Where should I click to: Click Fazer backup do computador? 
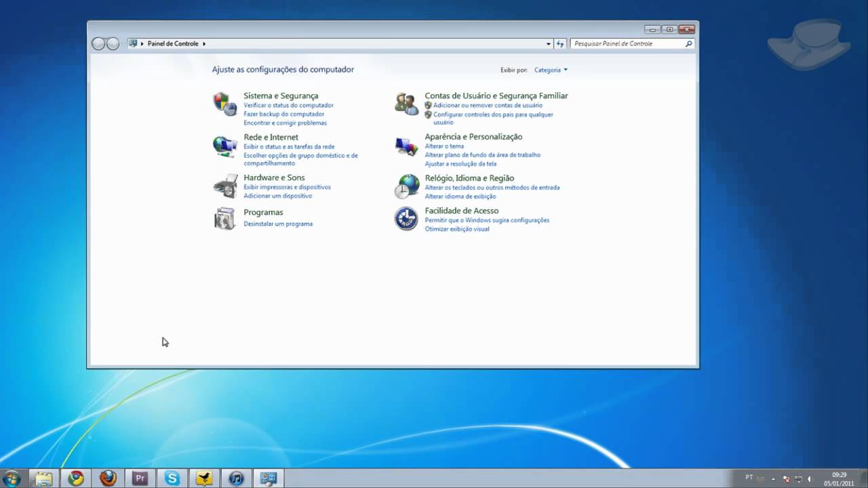(x=283, y=114)
